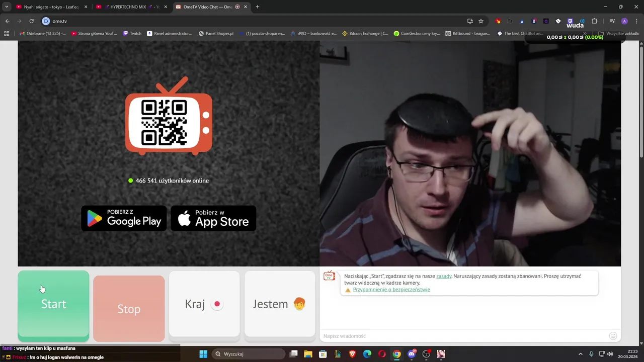Click the App Store download badge

pyautogui.click(x=213, y=218)
